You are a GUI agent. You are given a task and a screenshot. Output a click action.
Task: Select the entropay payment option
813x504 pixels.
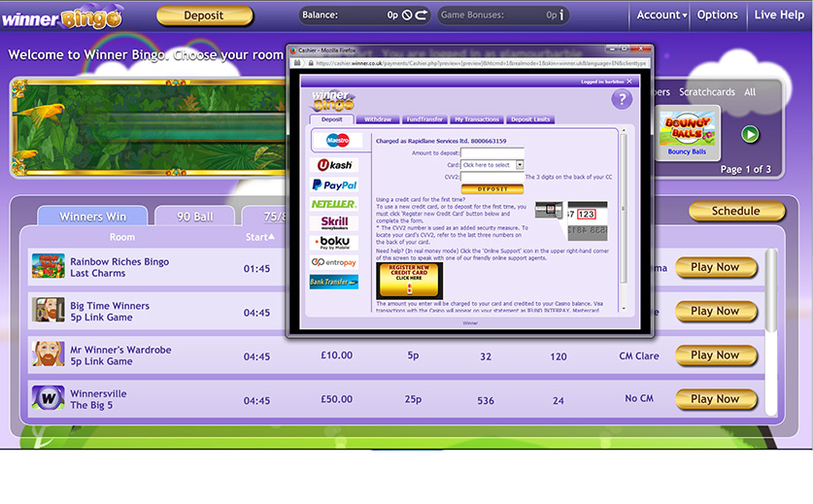click(x=334, y=262)
